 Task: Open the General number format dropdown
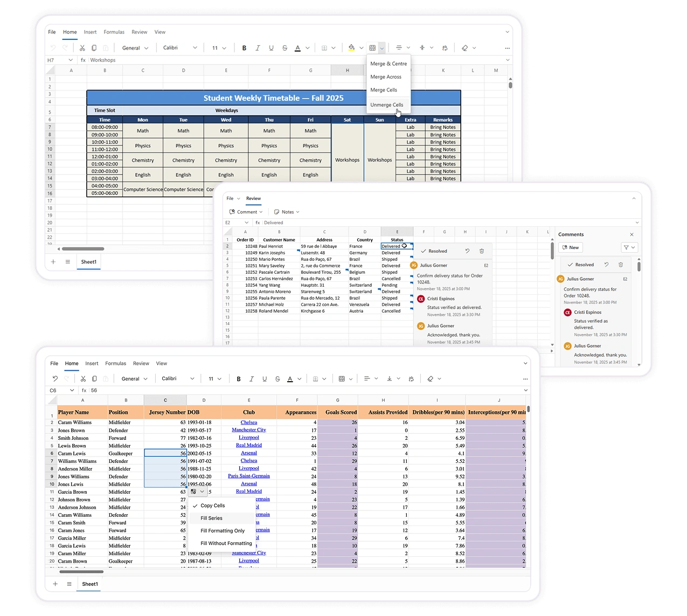(x=135, y=47)
